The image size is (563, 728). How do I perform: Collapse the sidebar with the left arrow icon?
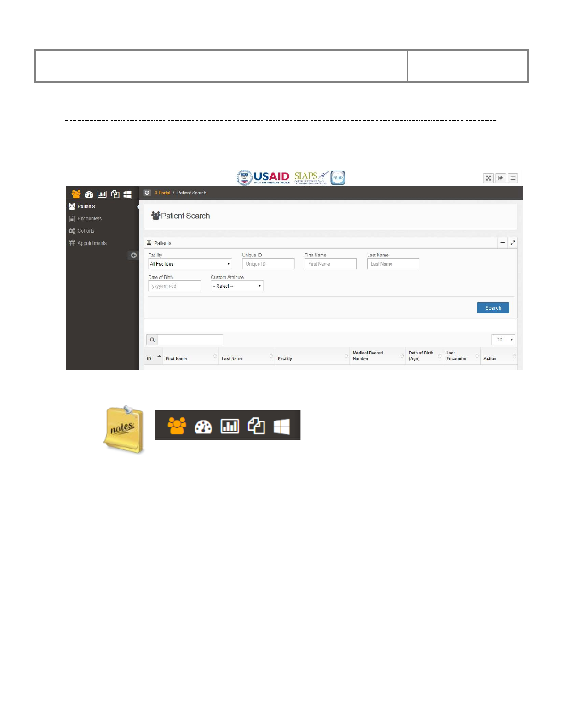pyautogui.click(x=133, y=256)
